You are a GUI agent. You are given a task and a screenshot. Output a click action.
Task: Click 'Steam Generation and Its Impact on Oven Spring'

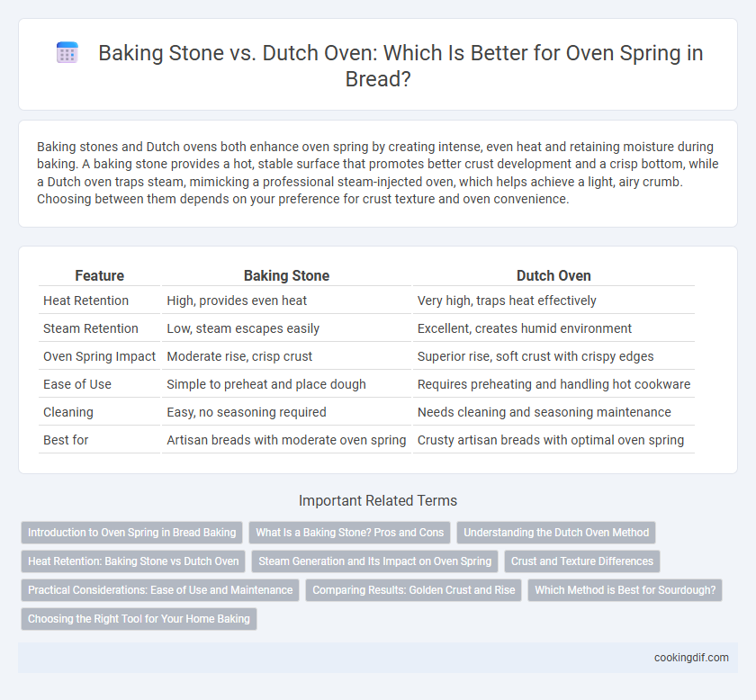coord(374,561)
